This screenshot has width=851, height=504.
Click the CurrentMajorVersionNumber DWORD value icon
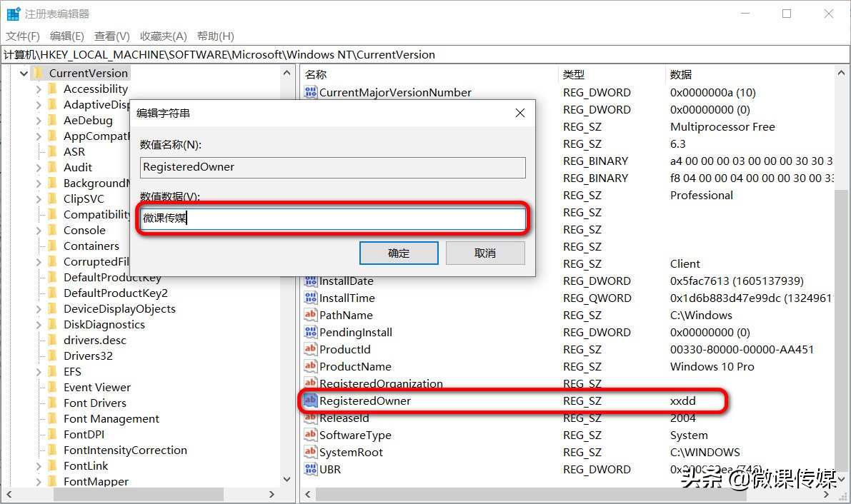point(310,92)
